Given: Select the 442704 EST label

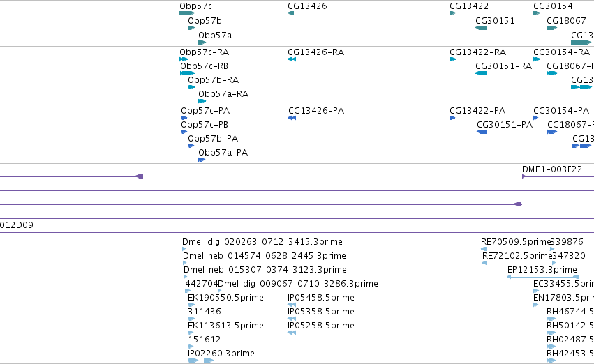Looking at the screenshot, I should [202, 284].
